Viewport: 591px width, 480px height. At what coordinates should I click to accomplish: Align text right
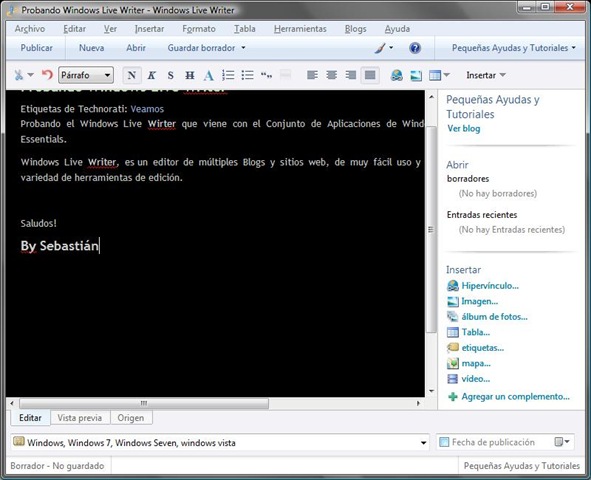[x=351, y=75]
